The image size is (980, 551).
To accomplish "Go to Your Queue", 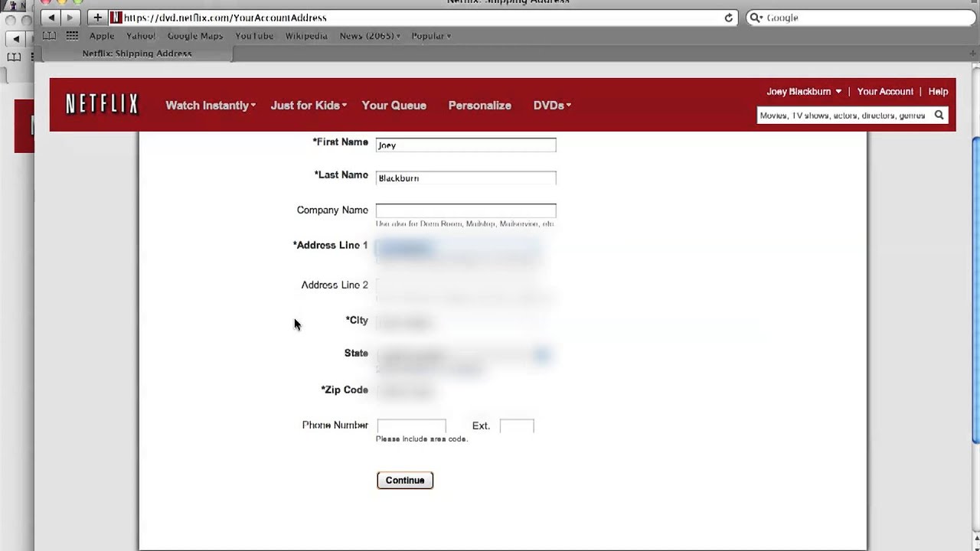I will coord(394,105).
